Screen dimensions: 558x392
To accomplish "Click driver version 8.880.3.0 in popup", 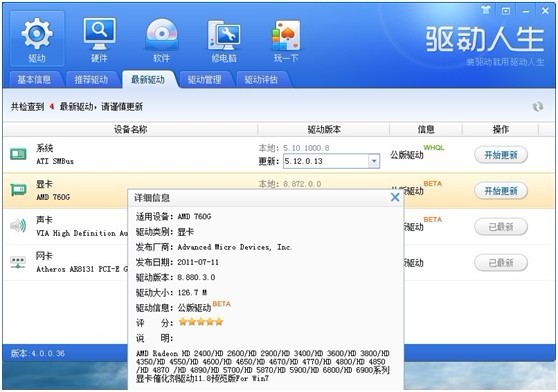I will pyautogui.click(x=196, y=277).
